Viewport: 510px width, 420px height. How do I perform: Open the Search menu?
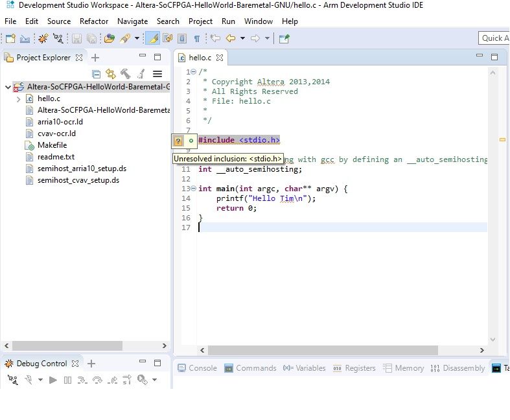168,21
